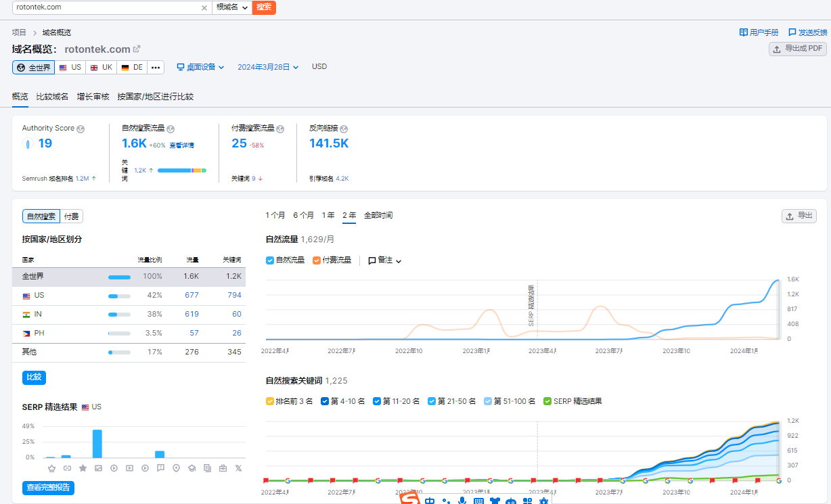Viewport: 831px width, 504px height.
Task: Click the star reviews icon in SERP chart
Action: coord(83,468)
